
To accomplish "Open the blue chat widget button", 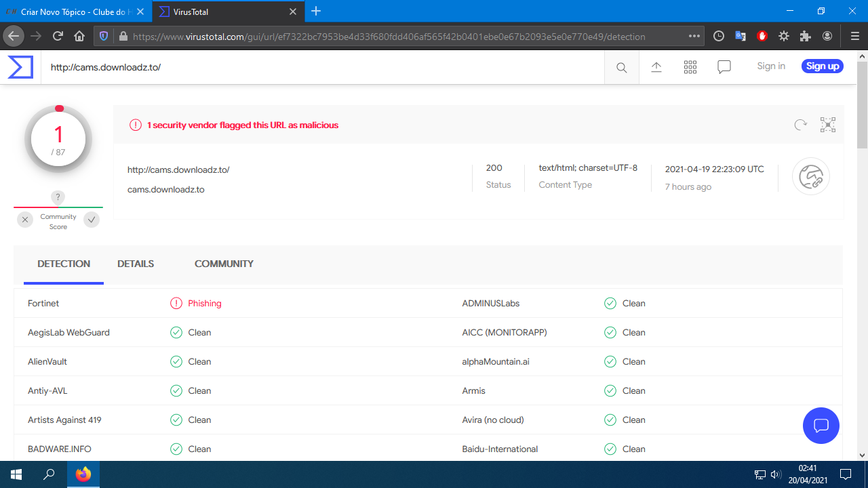I will pos(821,426).
